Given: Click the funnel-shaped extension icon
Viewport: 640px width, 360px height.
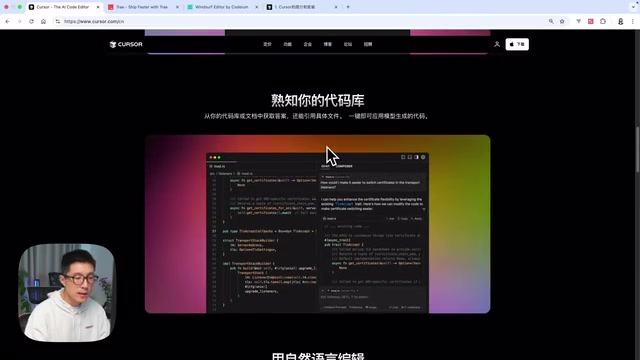Looking at the screenshot, I should 578,21.
